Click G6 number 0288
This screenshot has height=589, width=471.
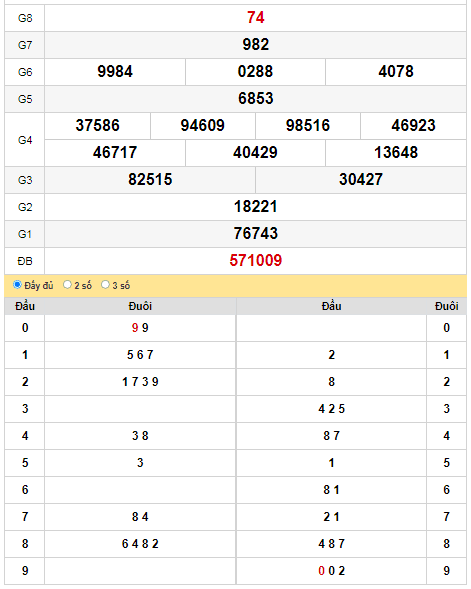(x=255, y=71)
